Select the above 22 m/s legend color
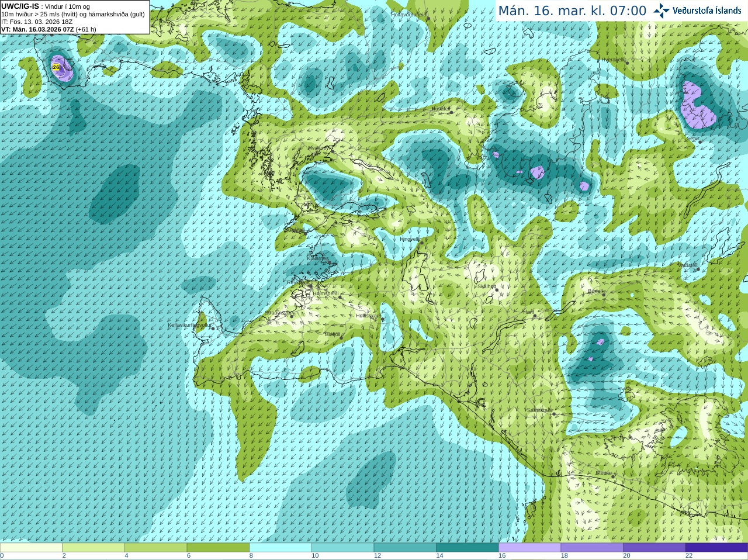 pos(716,548)
